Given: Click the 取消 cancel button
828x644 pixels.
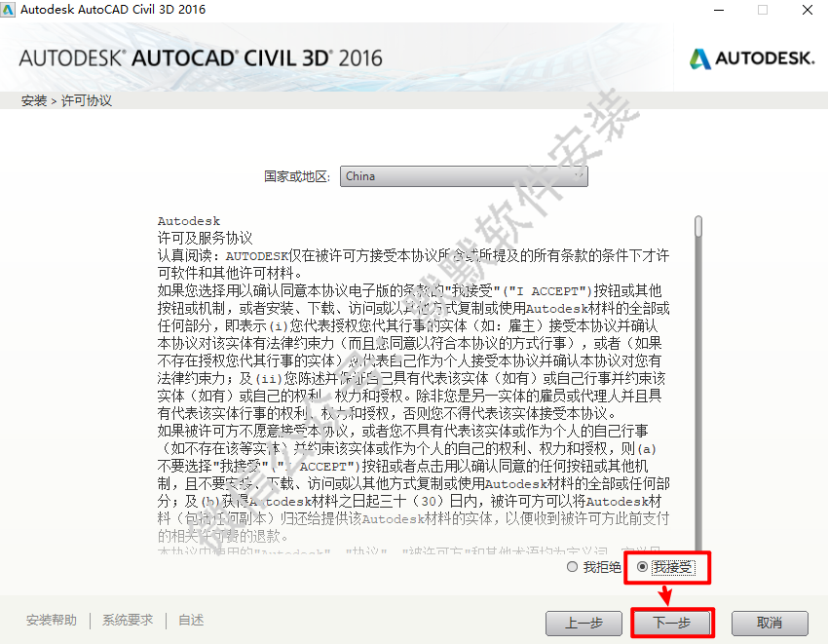Looking at the screenshot, I should coord(770,624).
